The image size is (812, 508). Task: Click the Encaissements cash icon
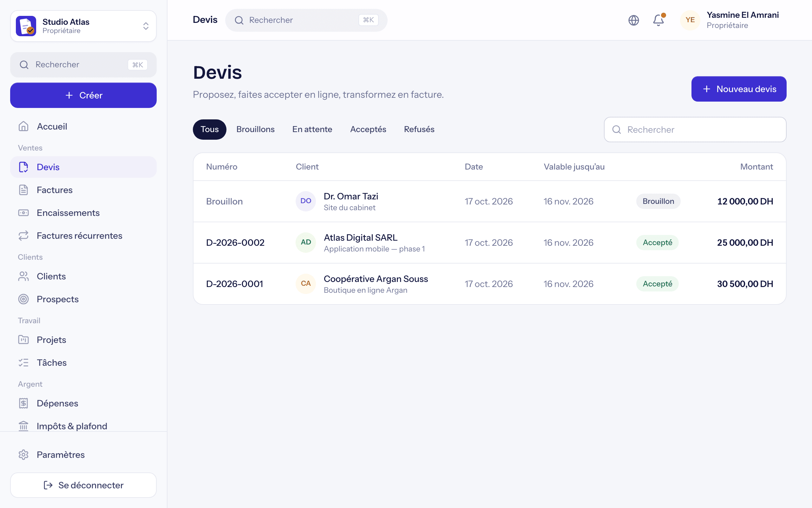pos(23,213)
